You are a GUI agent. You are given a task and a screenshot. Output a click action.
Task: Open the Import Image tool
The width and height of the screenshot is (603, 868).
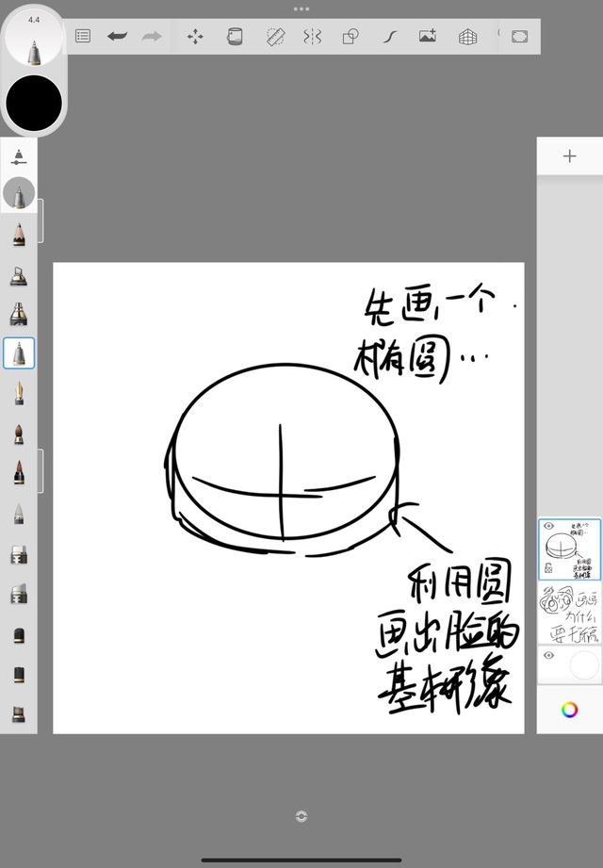click(x=428, y=37)
